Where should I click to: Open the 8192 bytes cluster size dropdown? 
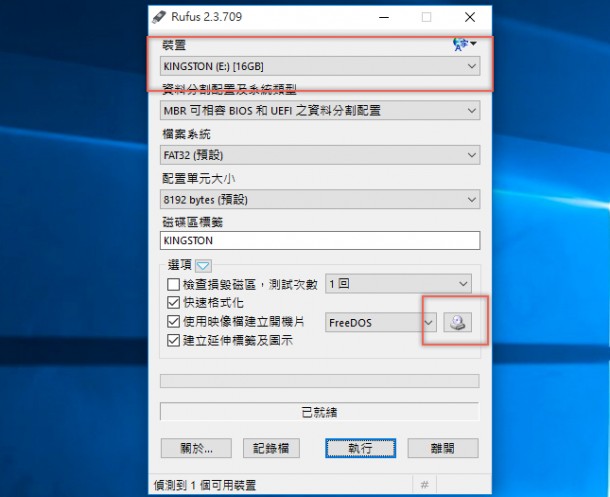tap(320, 200)
